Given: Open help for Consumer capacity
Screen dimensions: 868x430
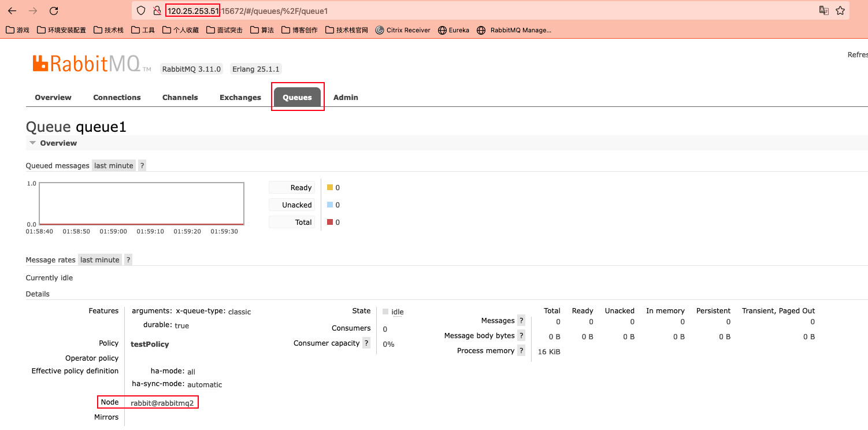Looking at the screenshot, I should point(366,343).
